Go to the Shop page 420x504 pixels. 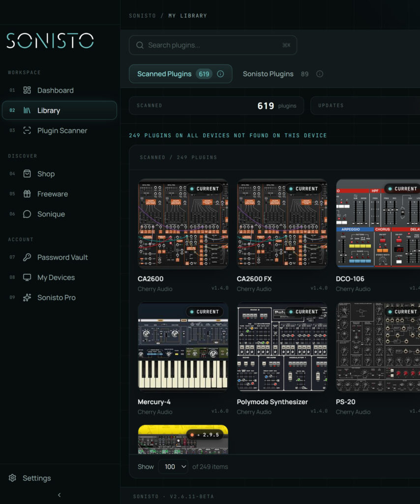[60, 174]
